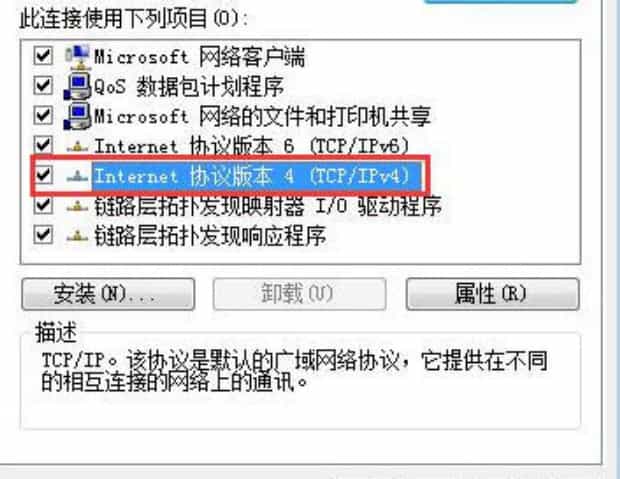This screenshot has height=479, width=620.
Task: Toggle the TCP/IPv4 protocol checkbox
Action: (43, 175)
